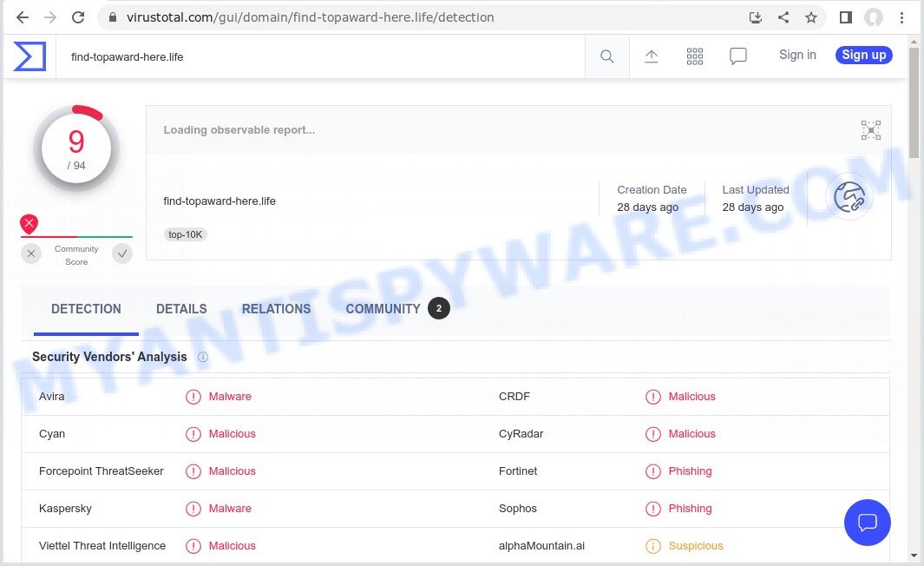Share this page icon
Image resolution: width=924 pixels, height=566 pixels.
783,17
